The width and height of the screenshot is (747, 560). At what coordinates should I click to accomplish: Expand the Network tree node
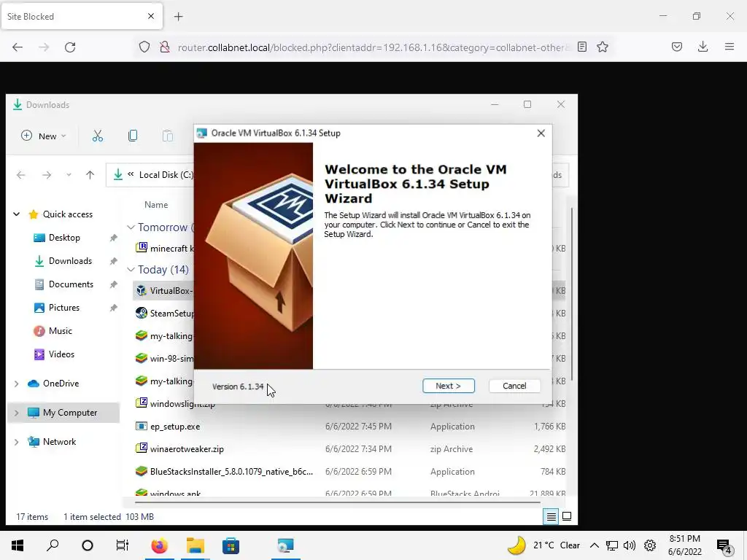[17, 442]
